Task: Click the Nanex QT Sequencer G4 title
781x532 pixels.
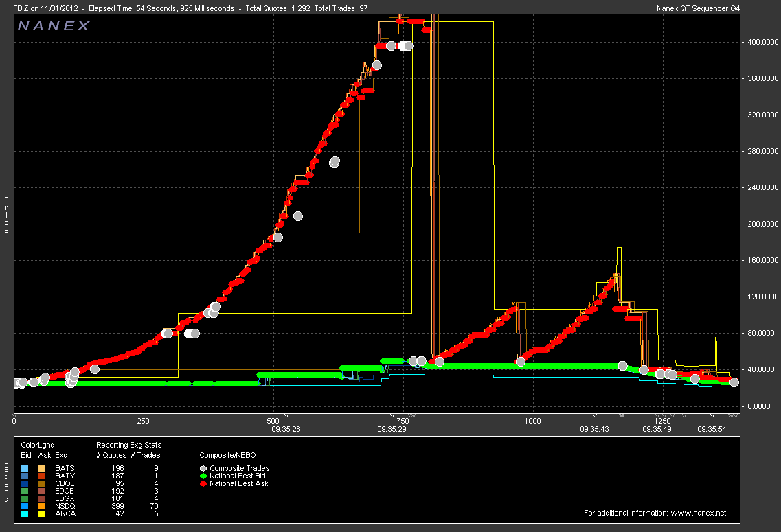Action: 699,8
